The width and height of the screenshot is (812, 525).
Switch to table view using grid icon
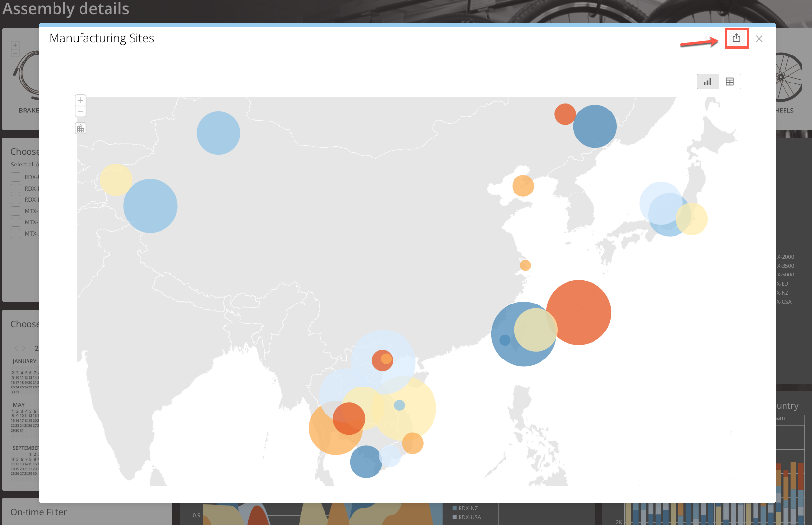tap(730, 82)
